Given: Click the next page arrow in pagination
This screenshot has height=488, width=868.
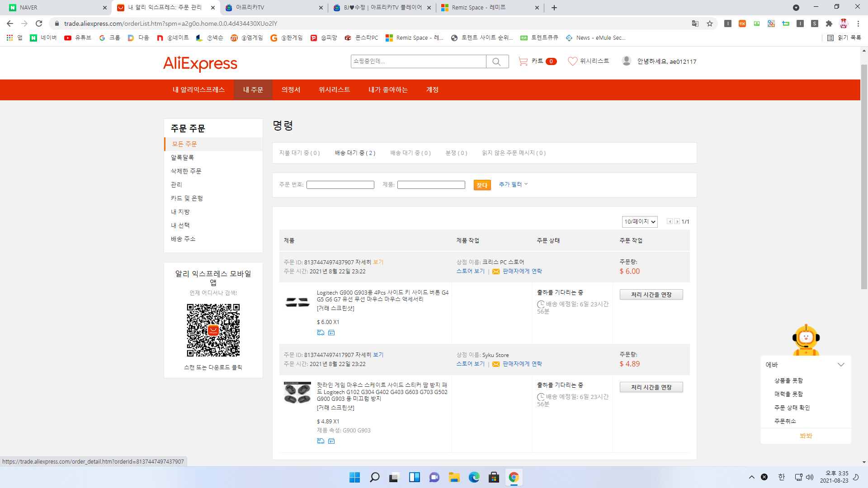Looking at the screenshot, I should [677, 221].
